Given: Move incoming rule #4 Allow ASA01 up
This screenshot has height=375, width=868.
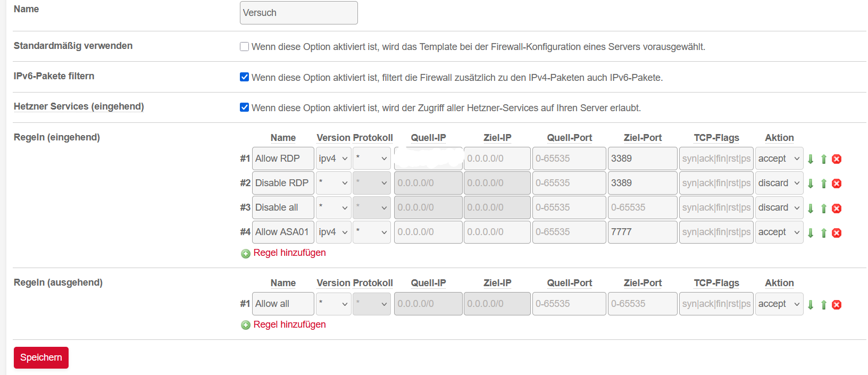Looking at the screenshot, I should [x=824, y=233].
